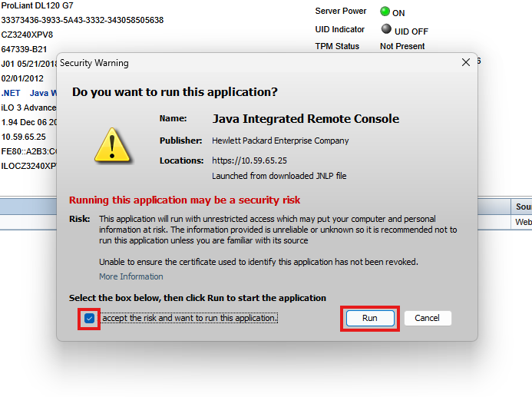The image size is (532, 397).
Task: Click the Server Power label
Action: click(x=341, y=12)
